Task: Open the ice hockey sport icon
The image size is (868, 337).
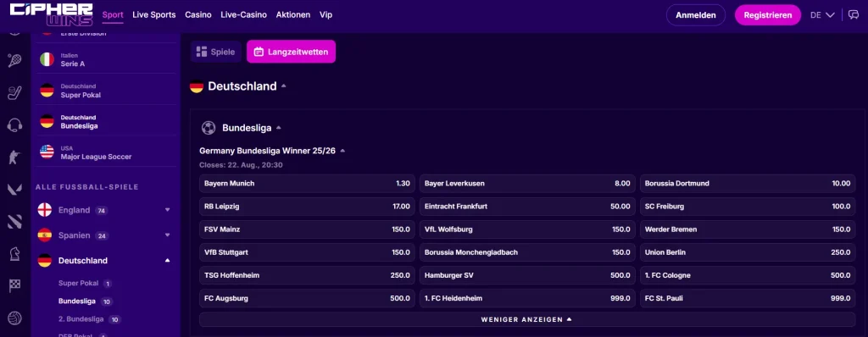Action: point(14,92)
